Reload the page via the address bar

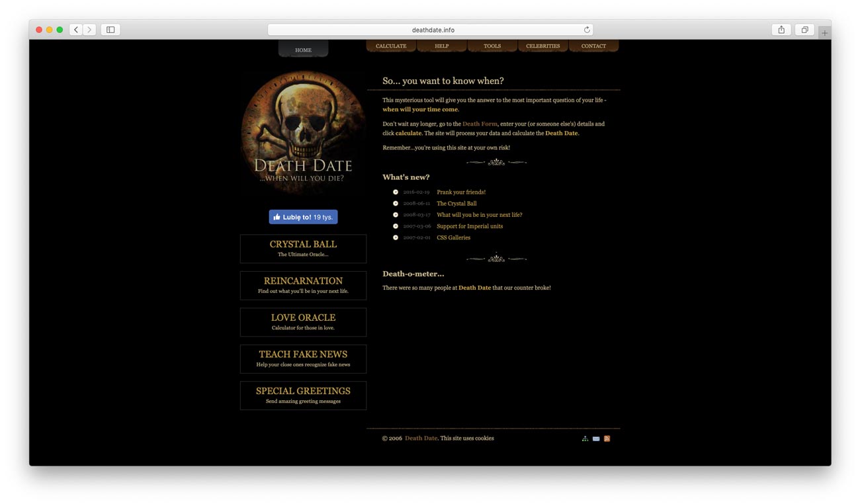[586, 30]
